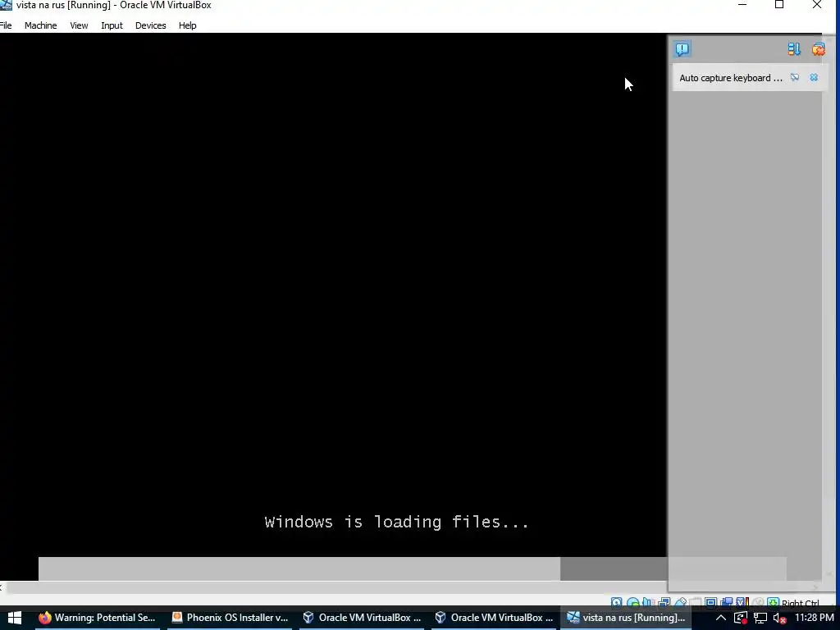
Task: Click the keyboard capture green arrow indicator
Action: click(x=773, y=603)
